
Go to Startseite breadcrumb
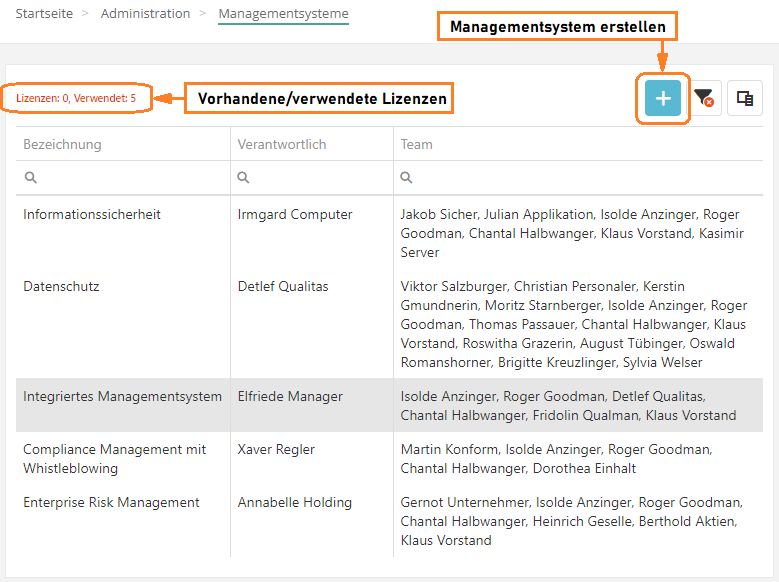tap(44, 14)
